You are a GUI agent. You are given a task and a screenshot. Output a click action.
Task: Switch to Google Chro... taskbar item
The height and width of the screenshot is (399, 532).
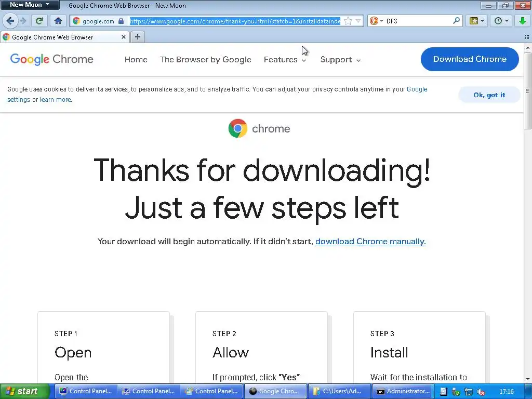tap(275, 391)
